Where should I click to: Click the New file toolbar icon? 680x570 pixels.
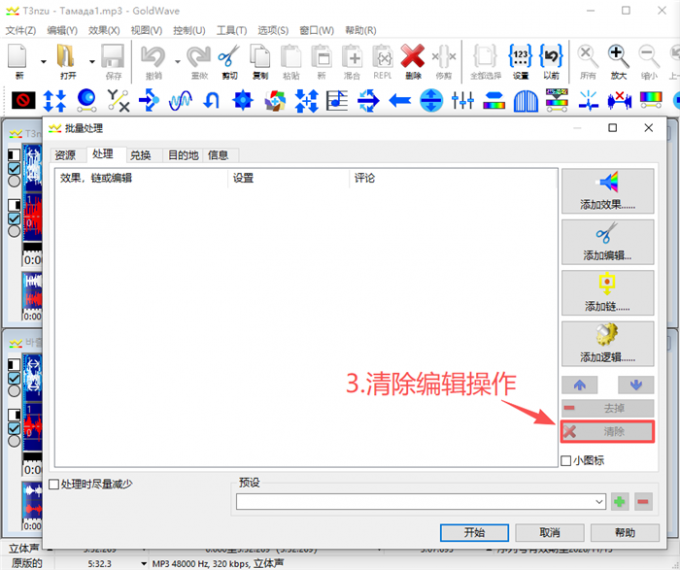18,56
